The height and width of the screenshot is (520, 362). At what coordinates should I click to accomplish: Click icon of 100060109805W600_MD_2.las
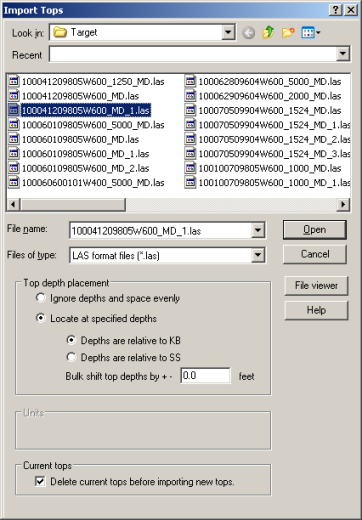coord(14,168)
